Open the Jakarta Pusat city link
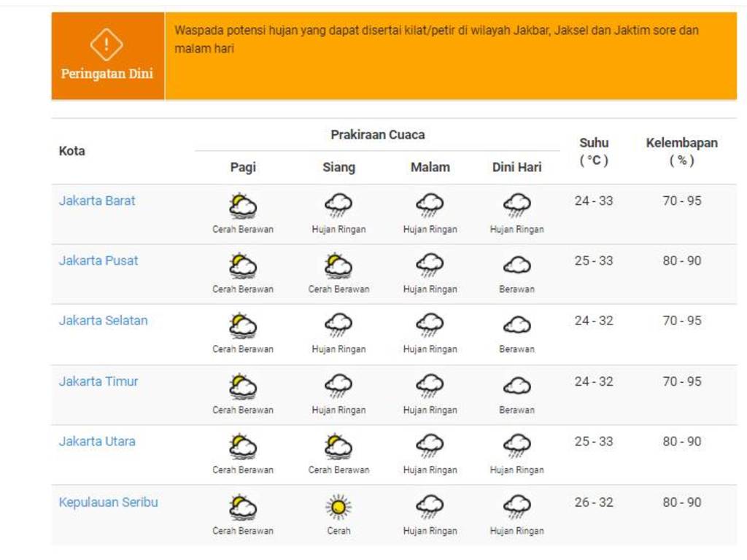The width and height of the screenshot is (747, 560). click(98, 260)
